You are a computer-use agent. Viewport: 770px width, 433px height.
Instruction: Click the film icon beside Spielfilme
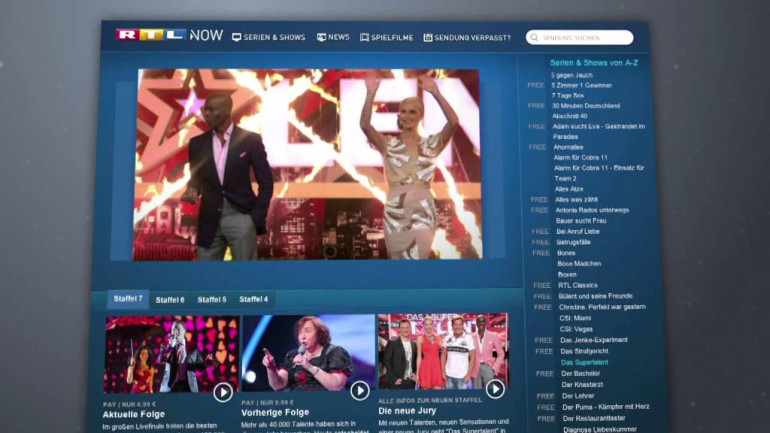pos(364,38)
